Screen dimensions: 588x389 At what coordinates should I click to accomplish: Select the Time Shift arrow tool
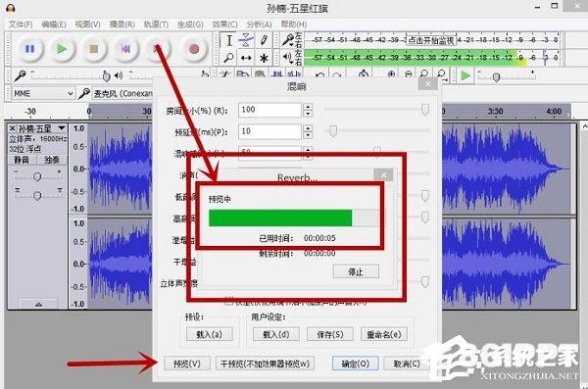(246, 58)
